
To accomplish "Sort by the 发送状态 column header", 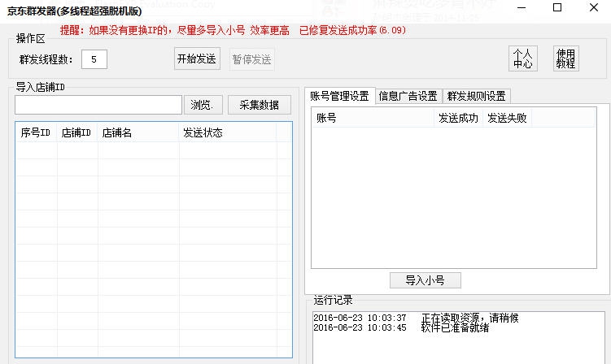I will [x=228, y=132].
